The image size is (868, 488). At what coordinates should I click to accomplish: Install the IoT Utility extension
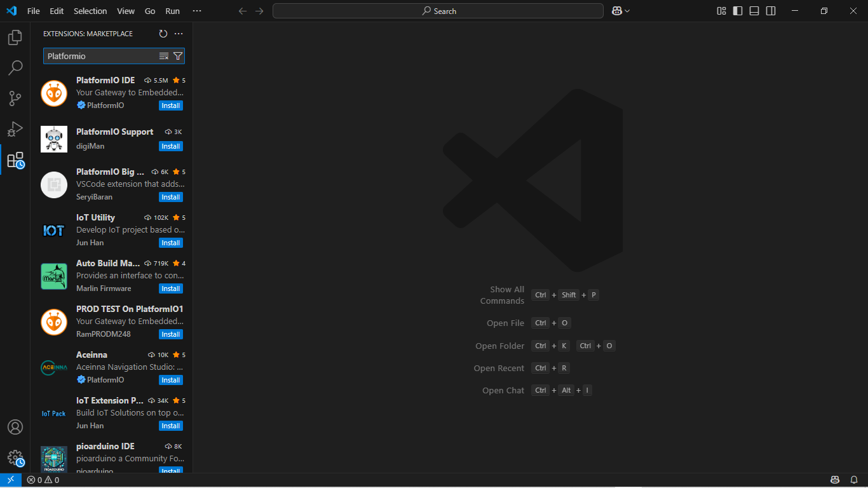pos(171,243)
